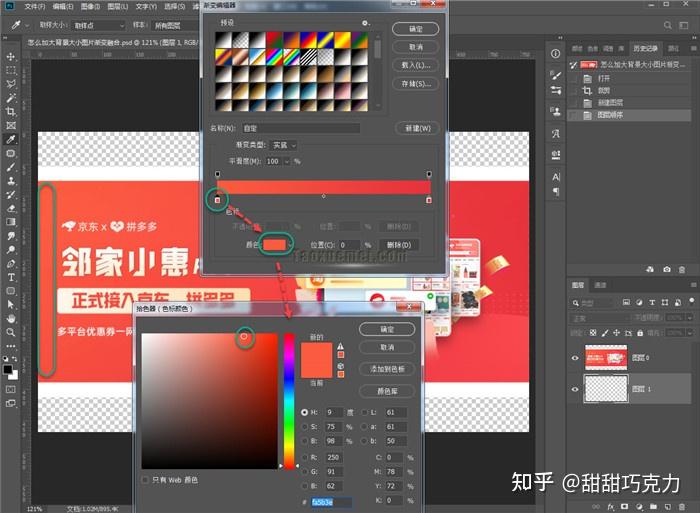Select the H radio button in color picker
Image resolution: width=700 pixels, height=513 pixels.
click(304, 412)
